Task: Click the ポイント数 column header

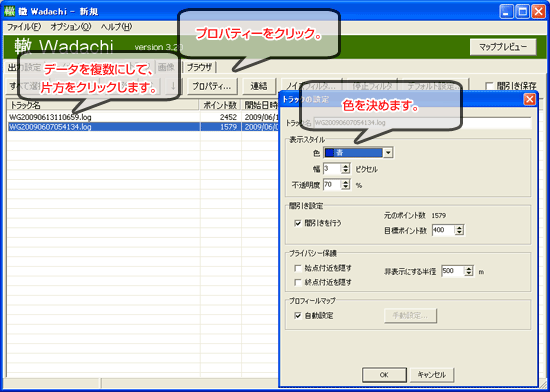Action: click(x=221, y=105)
